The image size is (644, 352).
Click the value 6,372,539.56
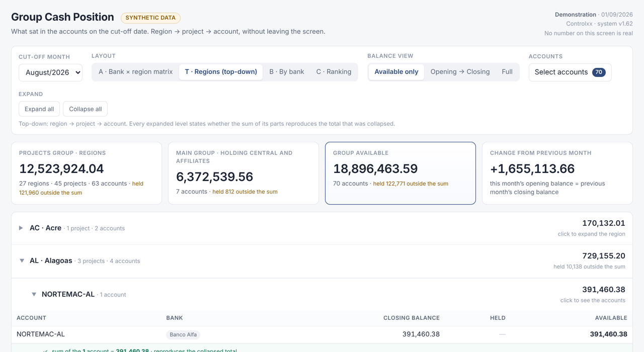click(214, 177)
